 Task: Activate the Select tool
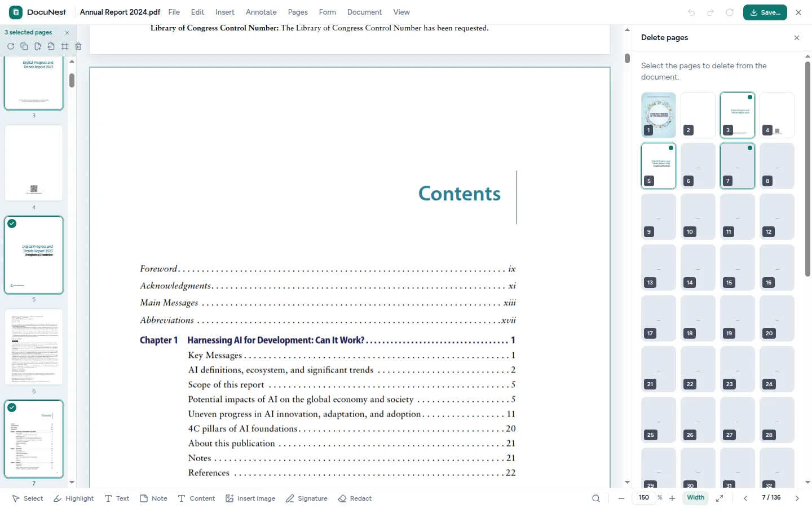pos(28,498)
